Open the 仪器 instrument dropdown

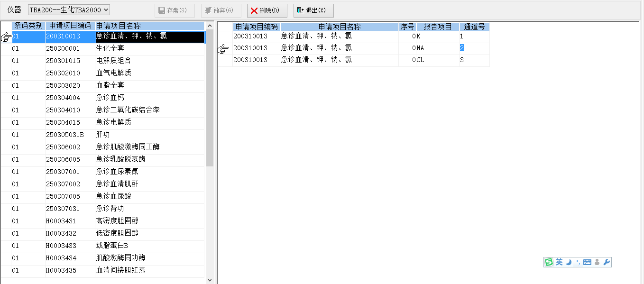(69, 10)
